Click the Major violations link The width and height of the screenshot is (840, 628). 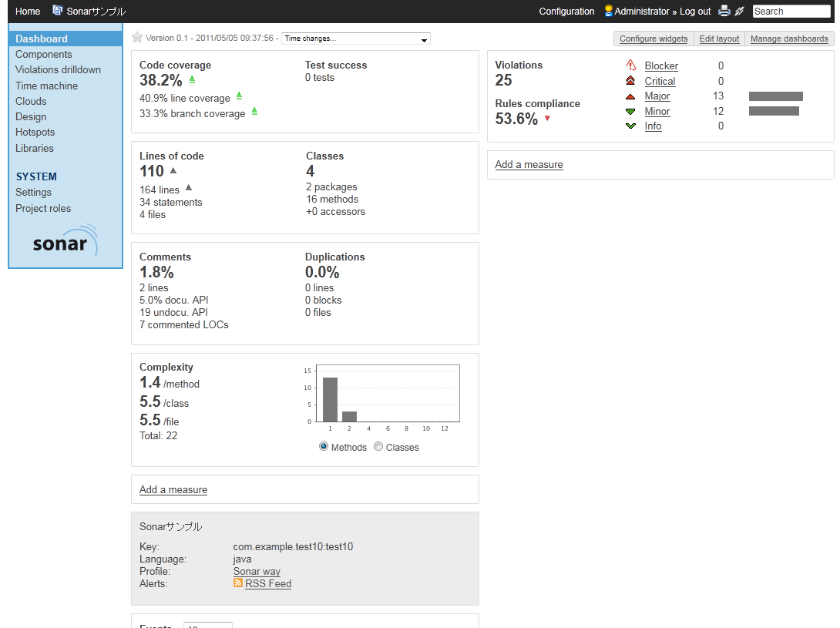point(657,96)
